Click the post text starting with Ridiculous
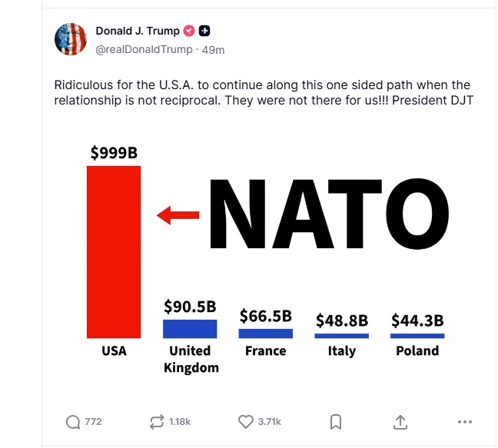 [x=264, y=92]
